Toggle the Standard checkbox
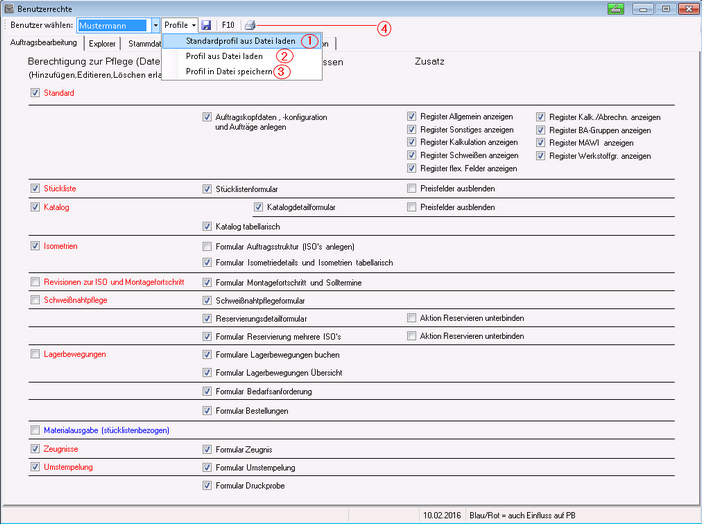The width and height of the screenshot is (702, 524). point(36,93)
